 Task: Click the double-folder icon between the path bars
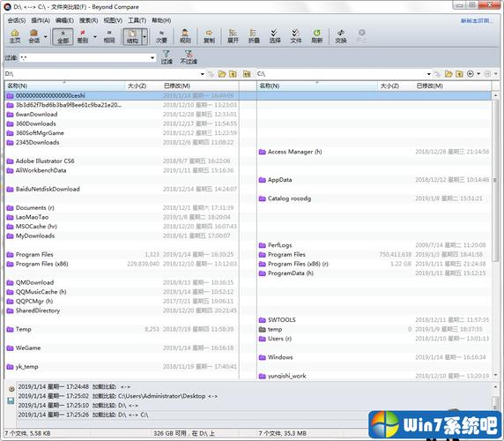(x=247, y=74)
